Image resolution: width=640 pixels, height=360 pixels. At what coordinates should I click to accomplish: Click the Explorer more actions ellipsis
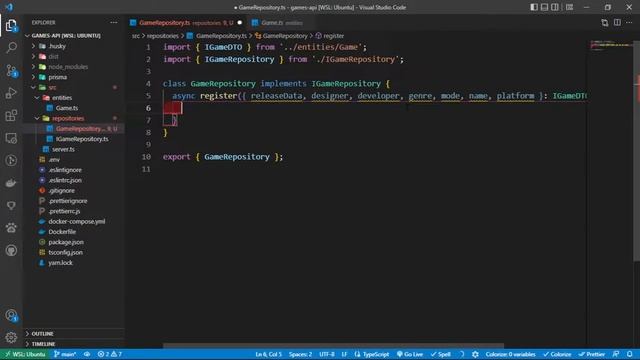(x=113, y=22)
